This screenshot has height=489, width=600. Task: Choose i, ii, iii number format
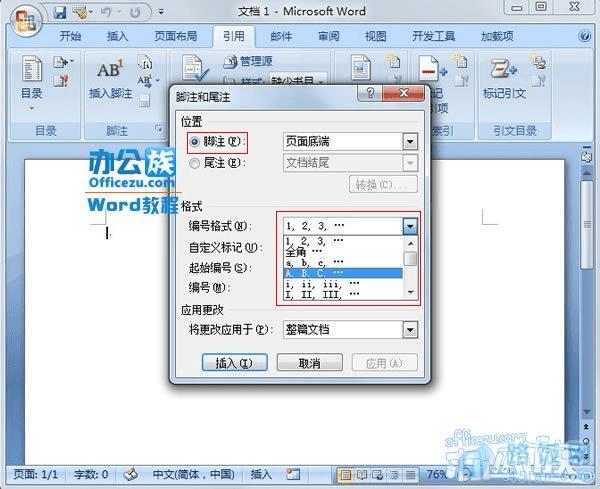tap(343, 284)
